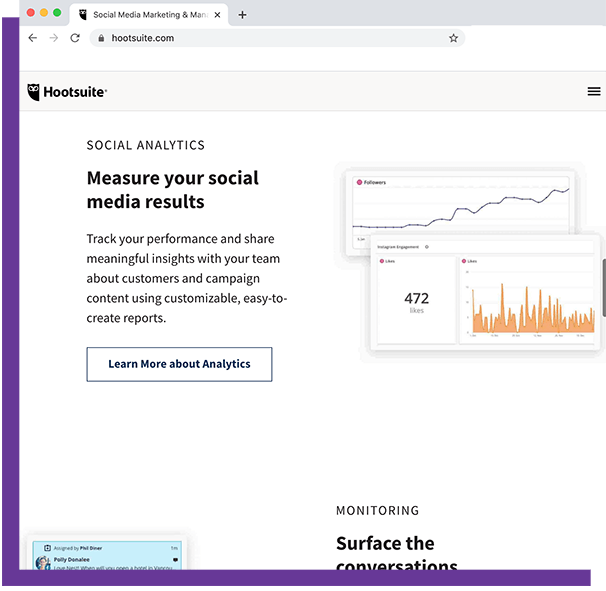The width and height of the screenshot is (606, 591).
Task: Click the lock icon in address bar
Action: point(101,38)
